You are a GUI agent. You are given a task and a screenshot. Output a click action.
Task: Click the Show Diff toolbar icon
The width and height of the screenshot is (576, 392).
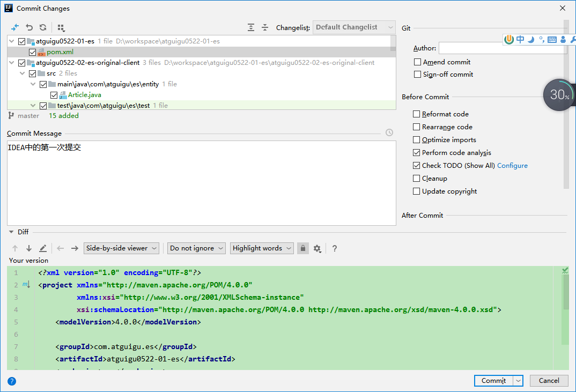(15, 27)
